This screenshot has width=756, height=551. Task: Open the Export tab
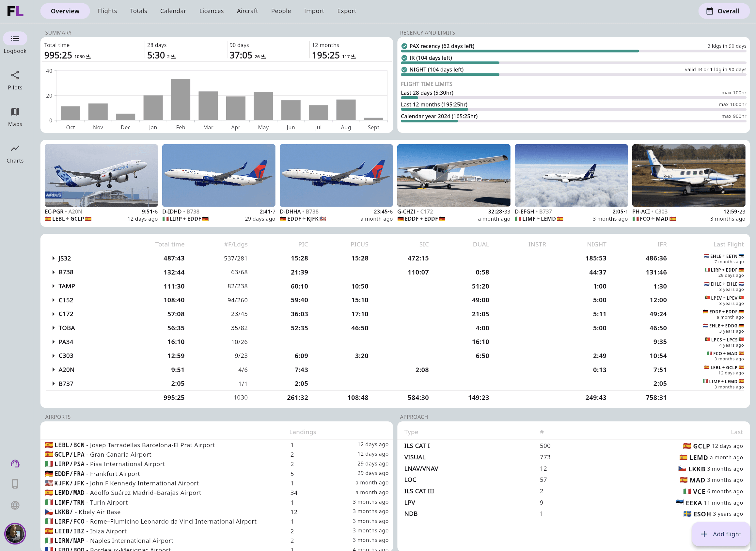pyautogui.click(x=347, y=11)
